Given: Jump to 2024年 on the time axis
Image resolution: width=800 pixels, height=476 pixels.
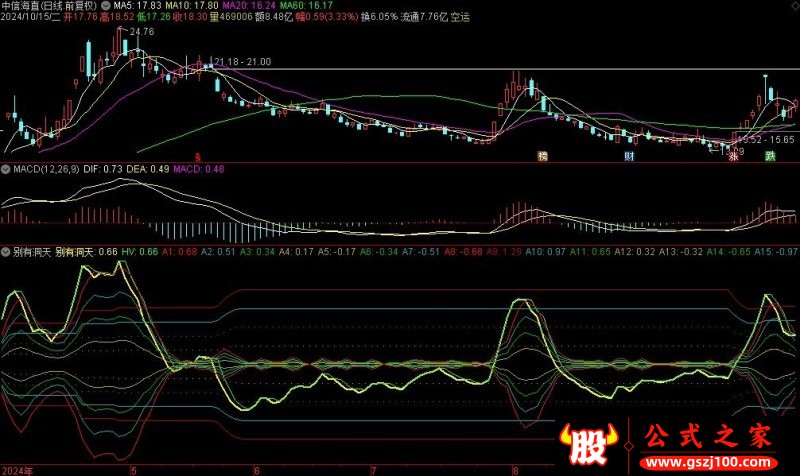Looking at the screenshot, I should point(17,470).
